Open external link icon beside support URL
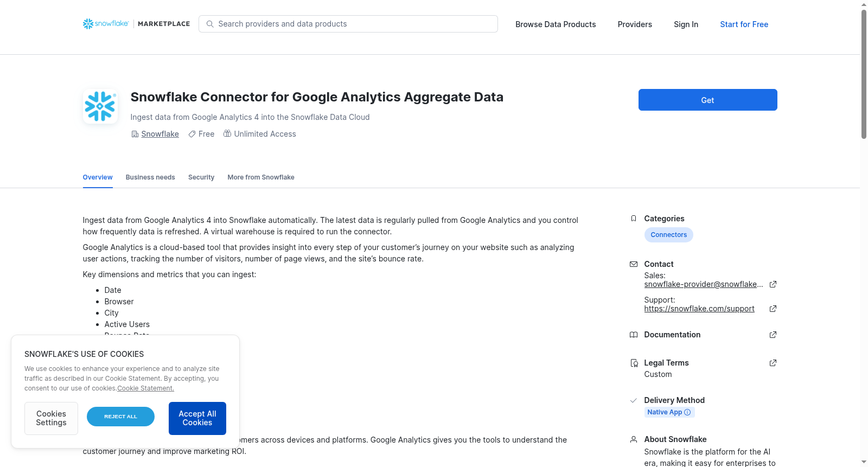 coord(773,309)
